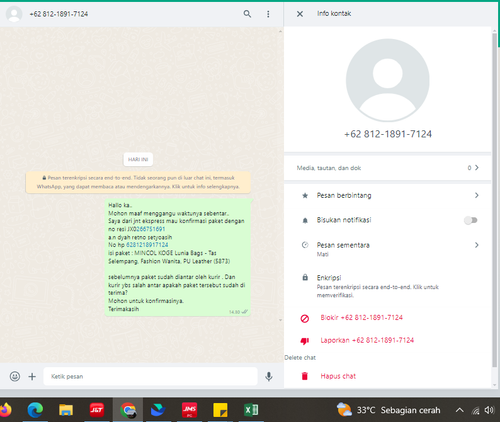This screenshot has width=500, height=422.
Task: Open the large profile picture in contact info
Action: (387, 80)
